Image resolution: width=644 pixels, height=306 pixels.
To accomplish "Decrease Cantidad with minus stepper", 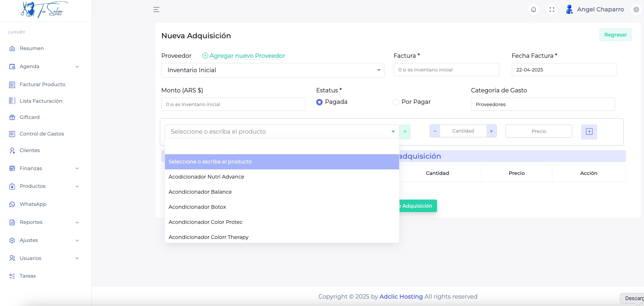I will click(435, 131).
